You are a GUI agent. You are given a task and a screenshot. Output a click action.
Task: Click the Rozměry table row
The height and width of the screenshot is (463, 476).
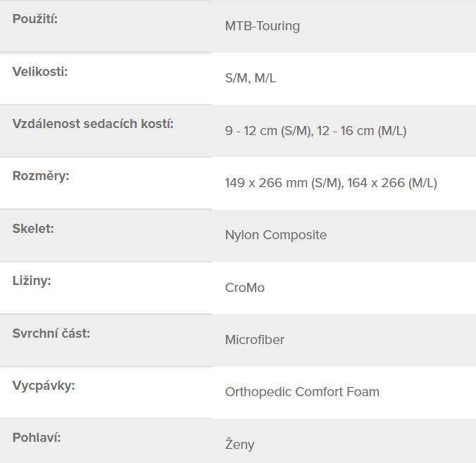click(x=238, y=183)
